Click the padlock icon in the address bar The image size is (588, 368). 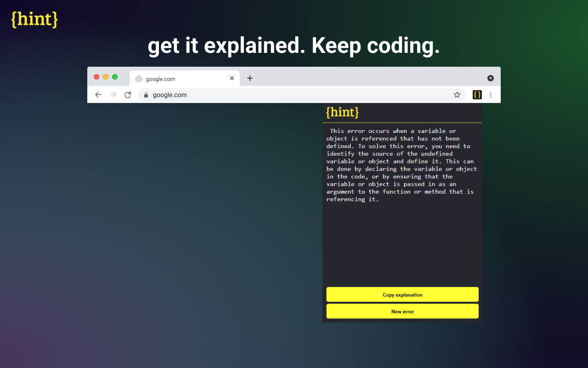tap(146, 95)
